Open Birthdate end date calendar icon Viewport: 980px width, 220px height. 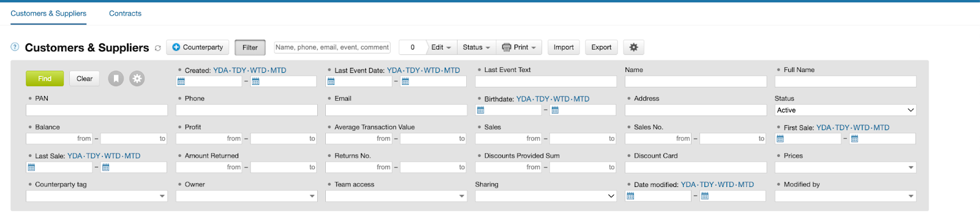click(555, 110)
